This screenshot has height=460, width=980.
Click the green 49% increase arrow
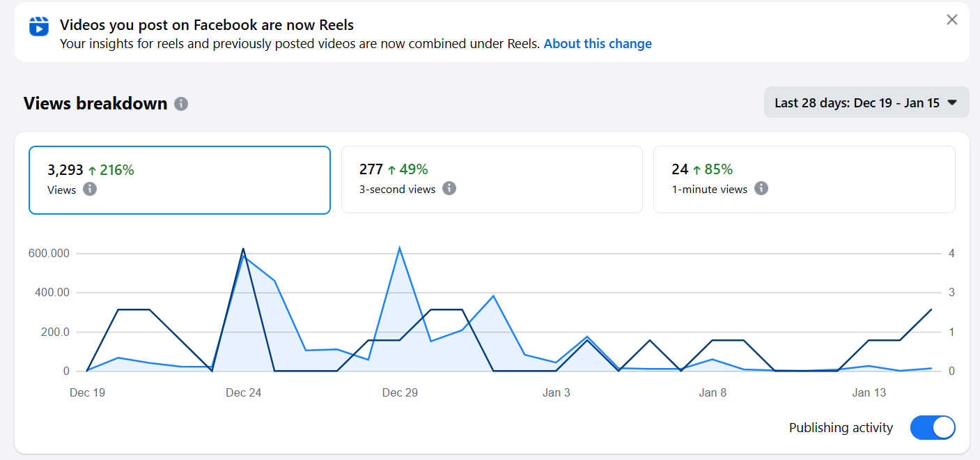click(x=391, y=169)
